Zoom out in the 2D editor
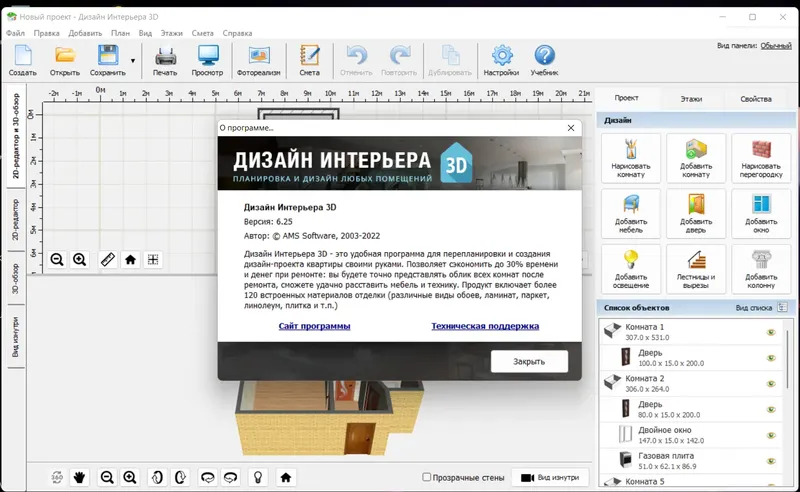This screenshot has width=800, height=492. [57, 260]
